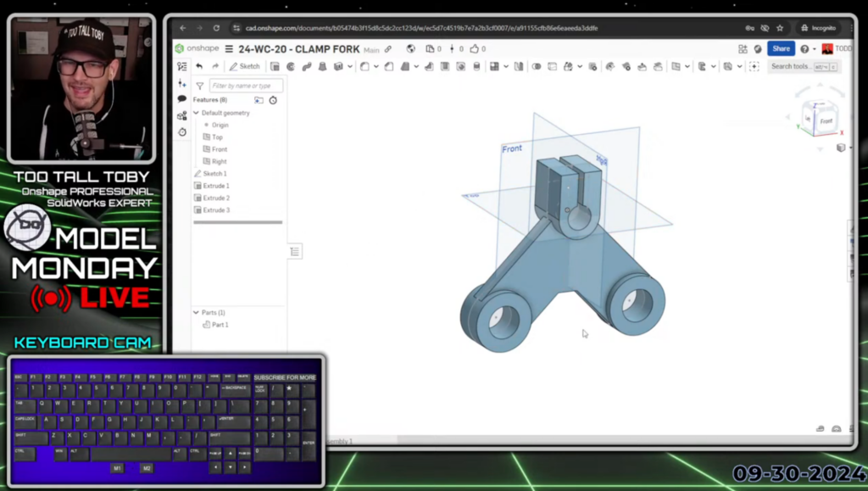Click the Share button
The height and width of the screenshot is (491, 868).
[x=781, y=48]
